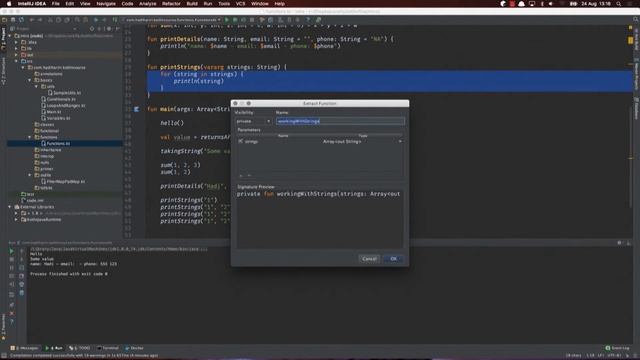Open the Visibility dropdown showing private
The height and width of the screenshot is (360, 640).
tap(253, 121)
